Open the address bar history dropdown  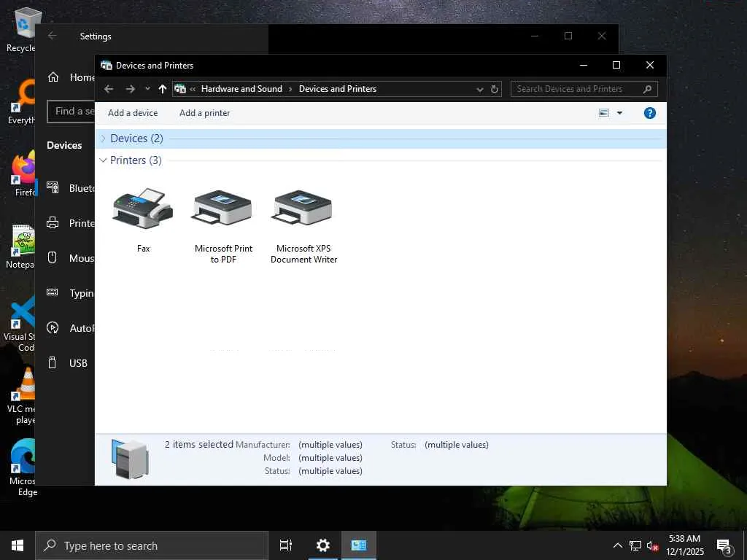[x=480, y=90]
